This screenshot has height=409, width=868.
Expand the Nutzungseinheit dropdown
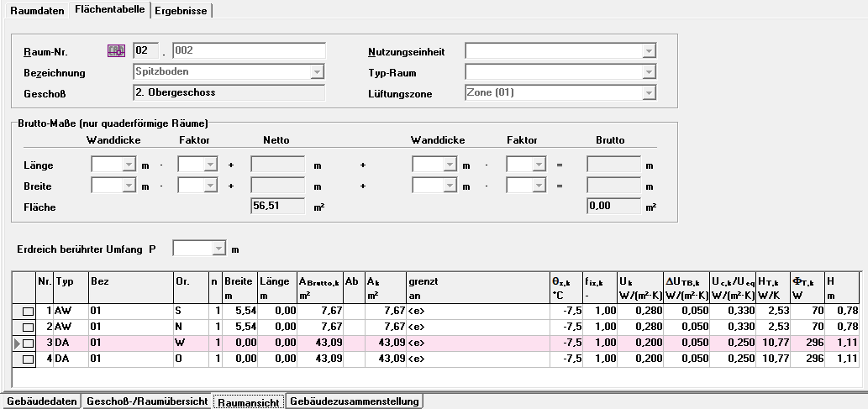tap(649, 51)
